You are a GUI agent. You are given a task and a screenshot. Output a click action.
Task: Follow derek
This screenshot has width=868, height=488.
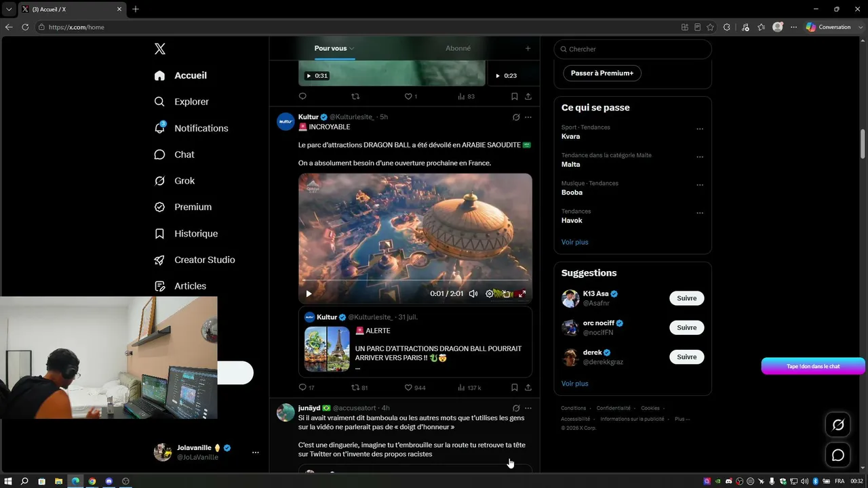[x=687, y=357]
